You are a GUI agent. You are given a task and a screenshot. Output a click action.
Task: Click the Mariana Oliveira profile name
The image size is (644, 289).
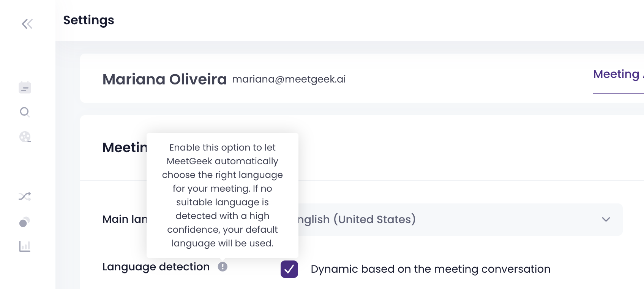click(164, 79)
